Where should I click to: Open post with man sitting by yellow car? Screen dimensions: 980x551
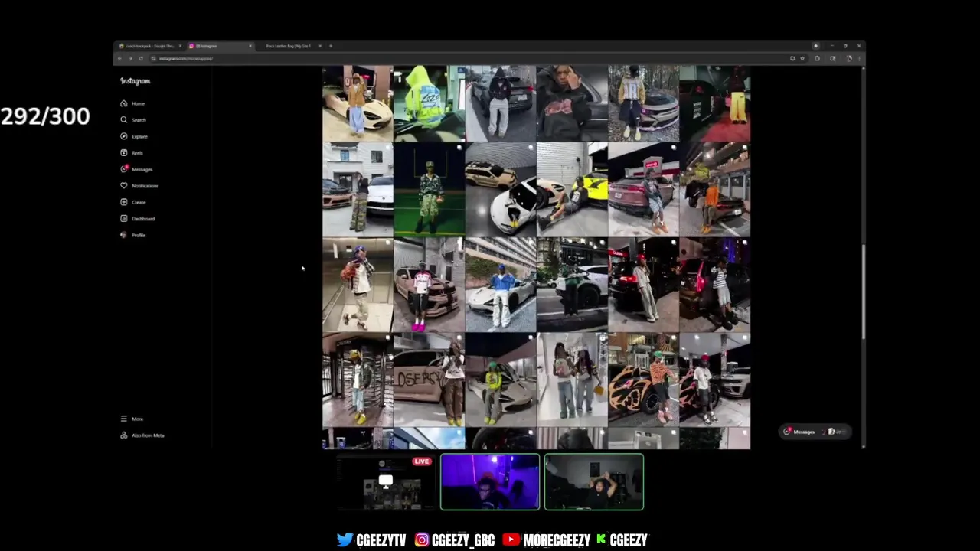pos(572,189)
